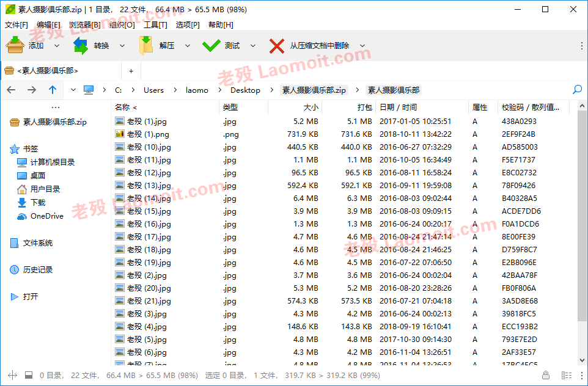Click the Add (添加) toolbar icon
The image size is (588, 386).
point(15,45)
